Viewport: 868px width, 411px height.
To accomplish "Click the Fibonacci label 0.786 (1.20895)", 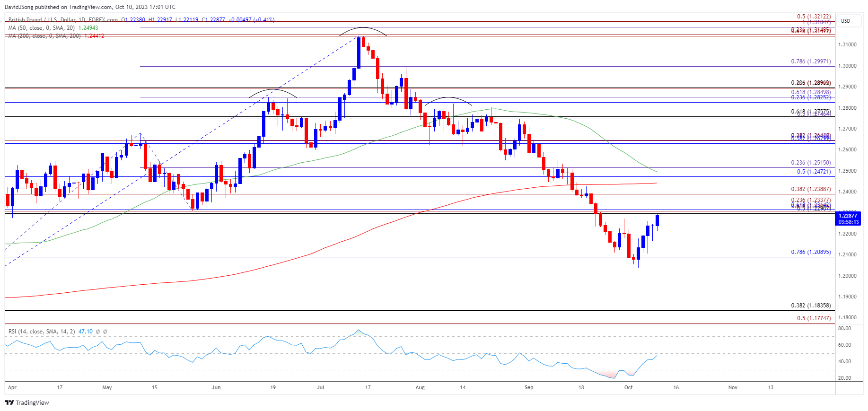I will pyautogui.click(x=811, y=252).
